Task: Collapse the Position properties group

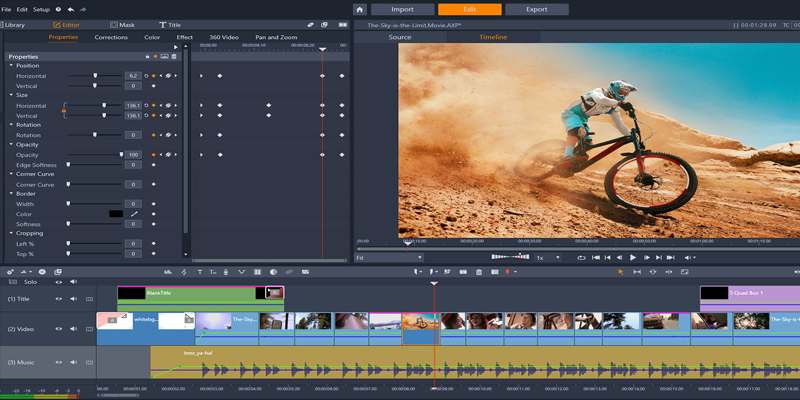Action: pos(11,66)
